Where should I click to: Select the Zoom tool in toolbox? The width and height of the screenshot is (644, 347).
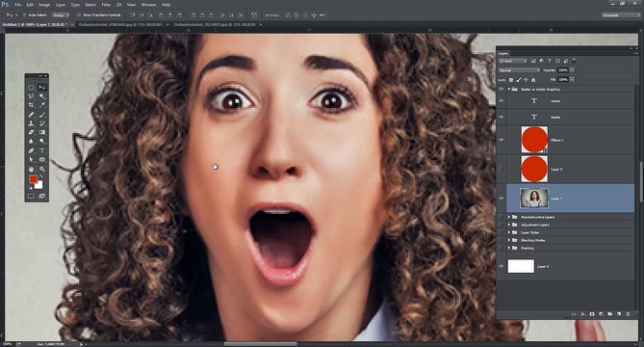[x=42, y=169]
